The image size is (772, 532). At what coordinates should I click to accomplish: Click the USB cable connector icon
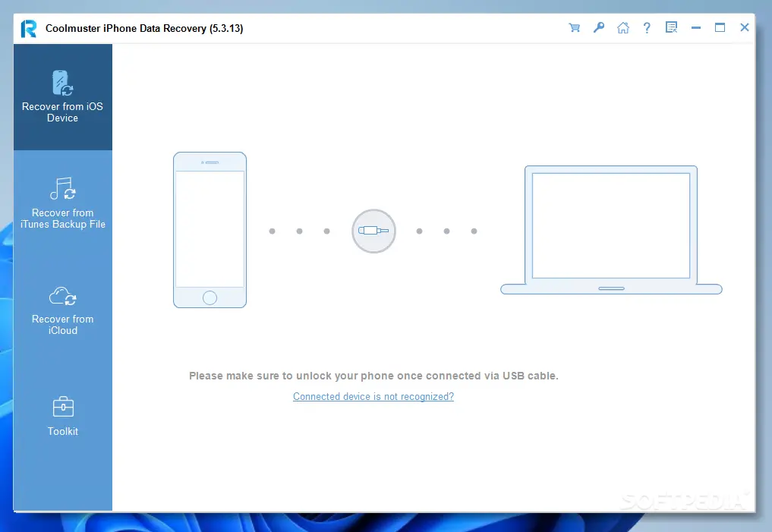[373, 231]
